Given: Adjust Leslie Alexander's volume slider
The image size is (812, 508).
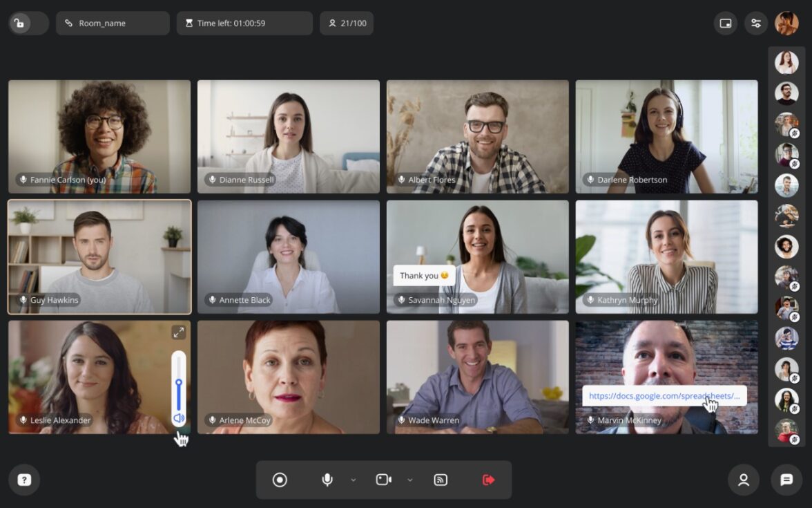Looking at the screenshot, I should tap(178, 382).
